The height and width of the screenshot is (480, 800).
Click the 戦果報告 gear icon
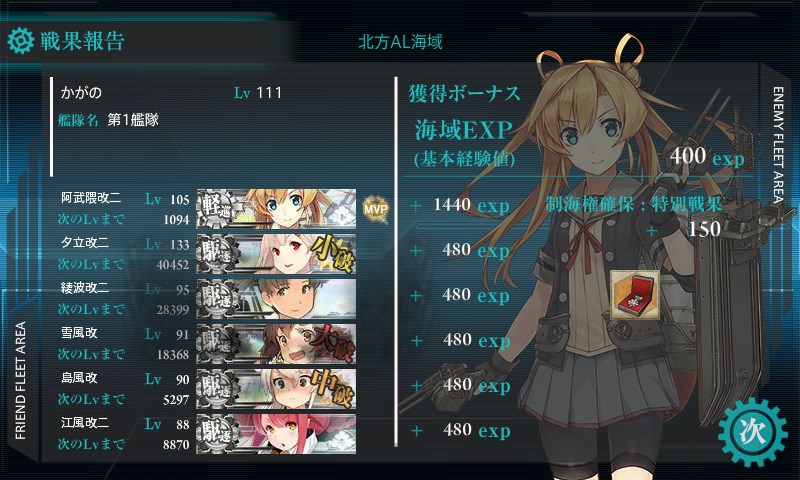coord(21,40)
